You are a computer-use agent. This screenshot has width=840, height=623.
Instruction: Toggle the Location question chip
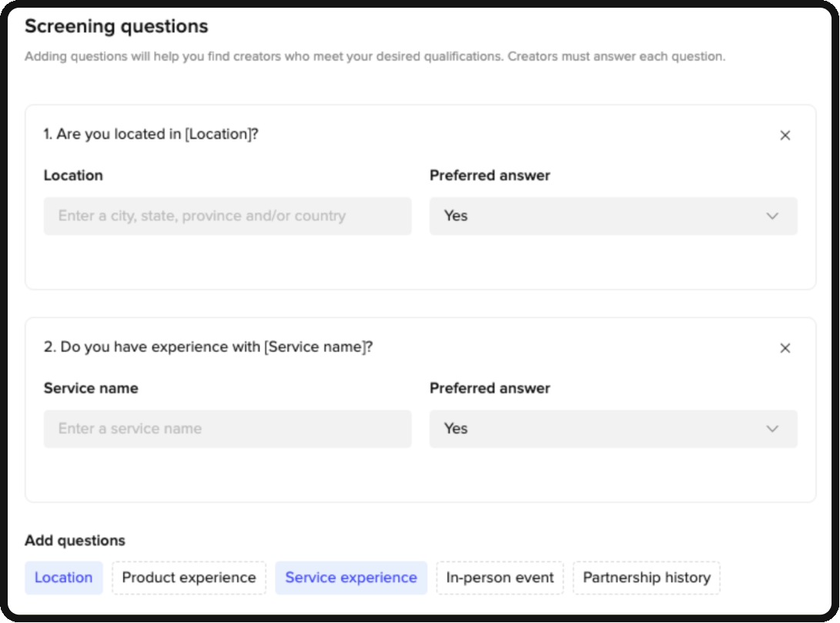pyautogui.click(x=64, y=578)
